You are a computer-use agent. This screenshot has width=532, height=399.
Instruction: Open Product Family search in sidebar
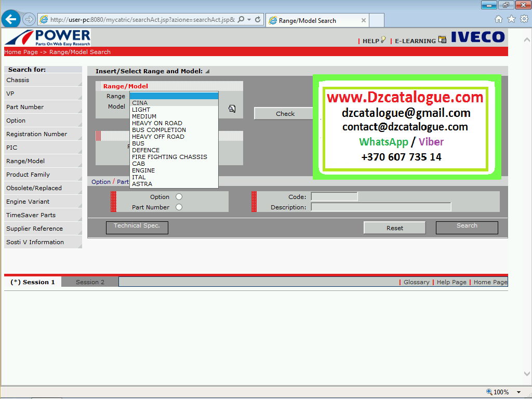coord(43,175)
